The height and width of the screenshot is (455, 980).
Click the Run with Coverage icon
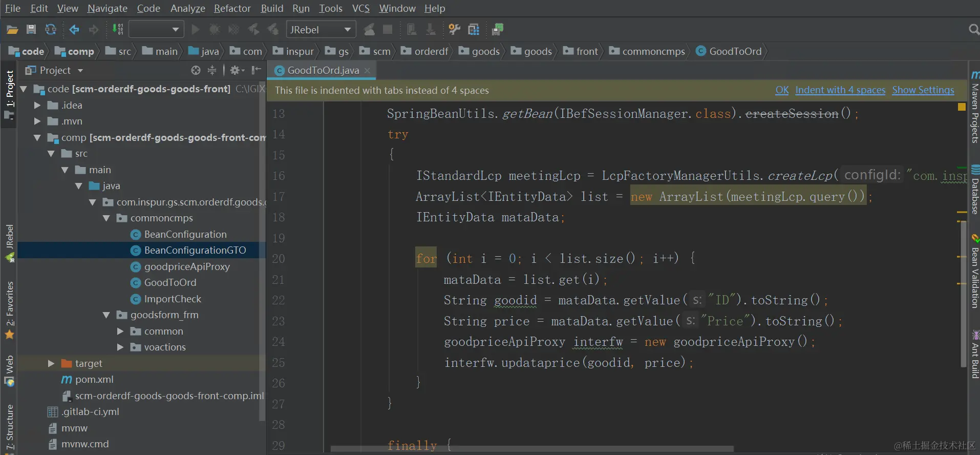pos(233,30)
